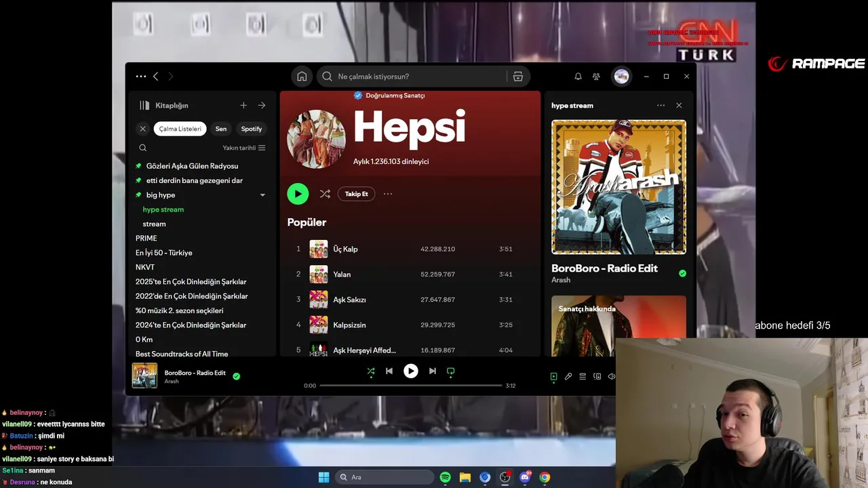Image resolution: width=868 pixels, height=488 pixels.
Task: Open the play queue icon
Action: click(x=583, y=376)
